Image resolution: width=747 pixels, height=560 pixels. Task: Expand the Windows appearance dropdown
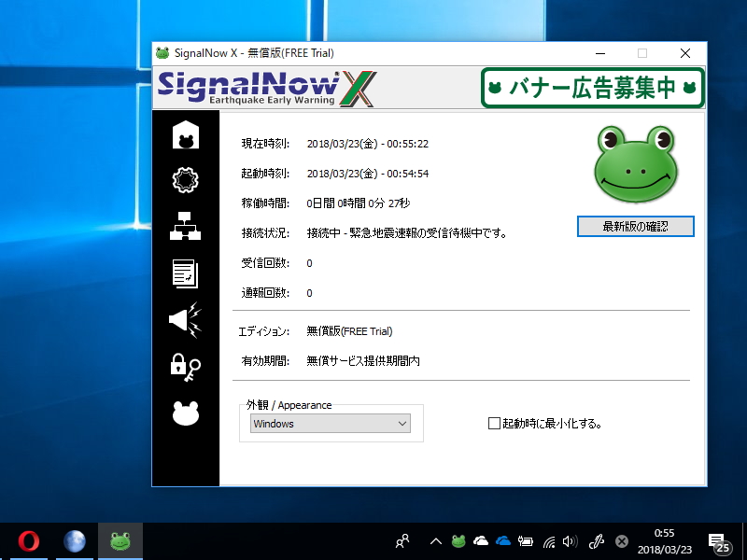pos(403,423)
